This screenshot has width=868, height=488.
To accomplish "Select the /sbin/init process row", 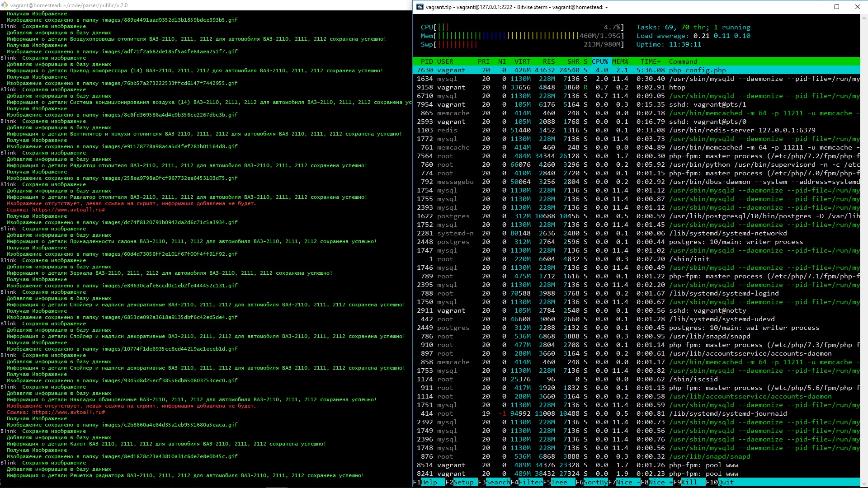I will [x=636, y=259].
